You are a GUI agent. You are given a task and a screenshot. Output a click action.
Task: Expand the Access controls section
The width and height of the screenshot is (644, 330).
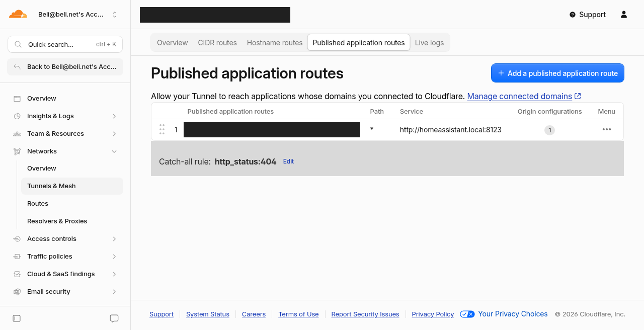pos(114,239)
